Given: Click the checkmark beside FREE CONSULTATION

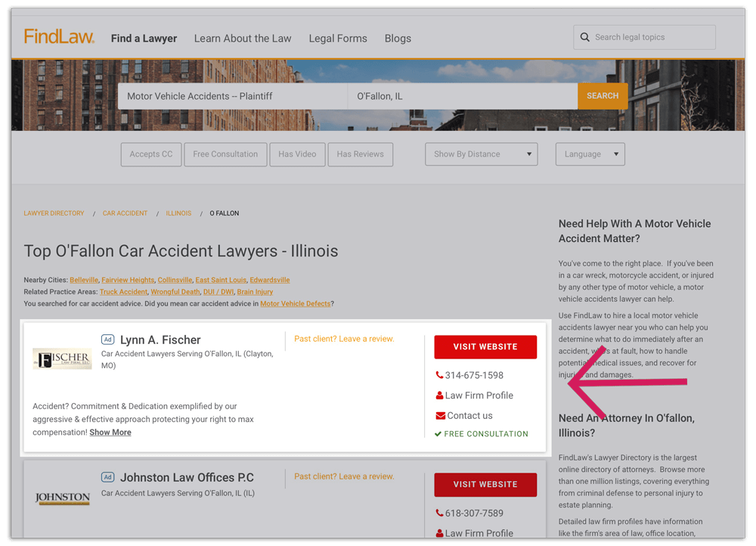Looking at the screenshot, I should pos(438,433).
